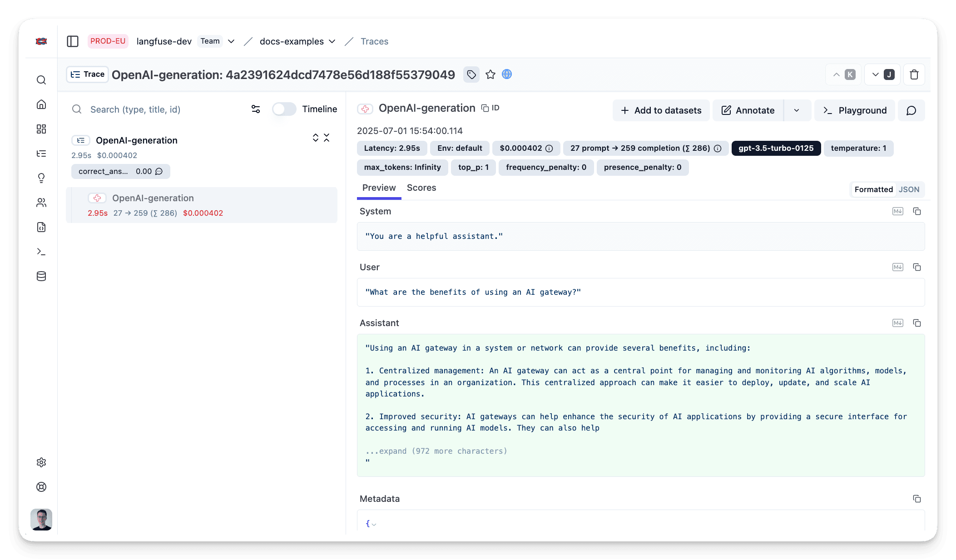
Task: Click Add to datasets button
Action: pos(661,110)
